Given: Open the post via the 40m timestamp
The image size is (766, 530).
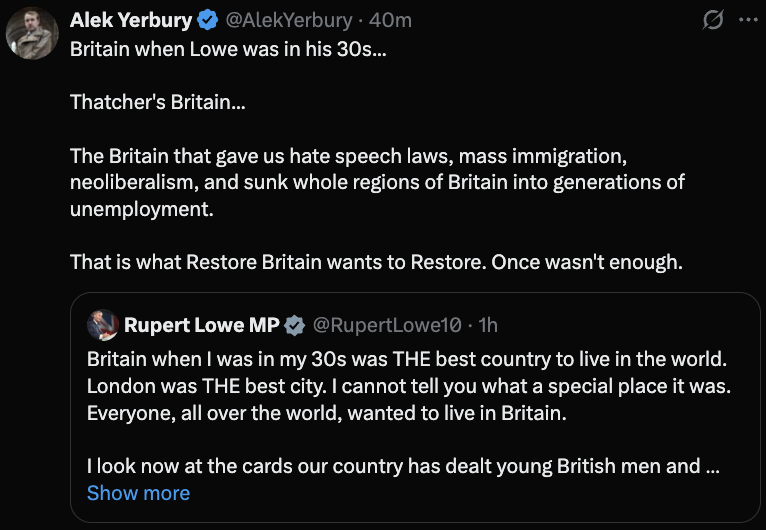Looking at the screenshot, I should (x=391, y=20).
